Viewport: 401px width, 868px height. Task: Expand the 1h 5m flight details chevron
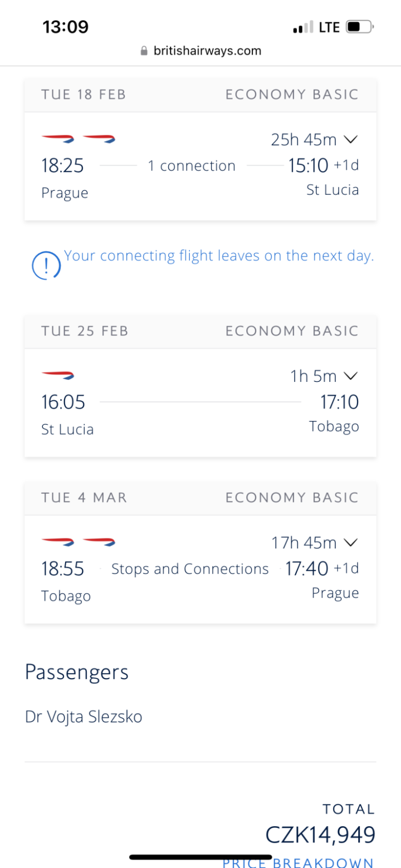click(x=350, y=376)
